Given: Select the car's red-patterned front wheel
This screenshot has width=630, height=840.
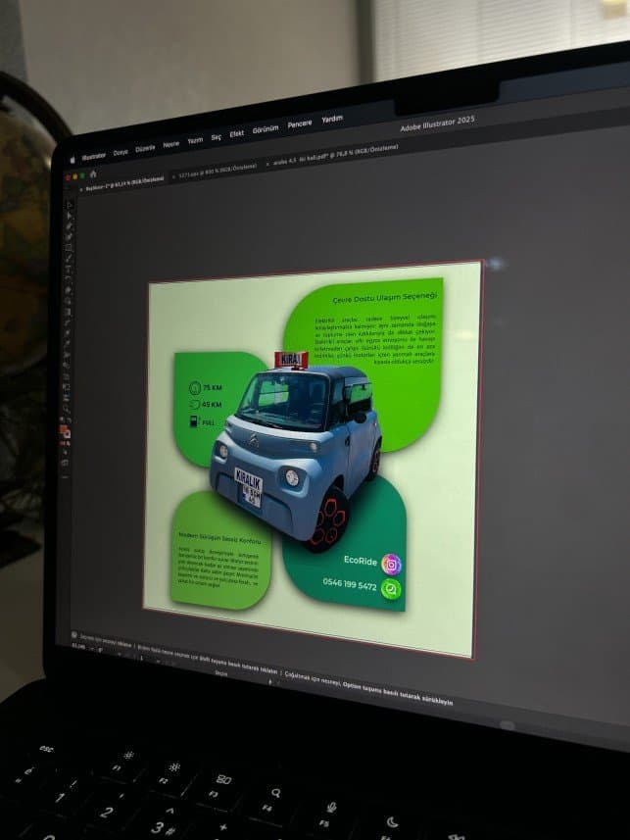Looking at the screenshot, I should point(328,519).
